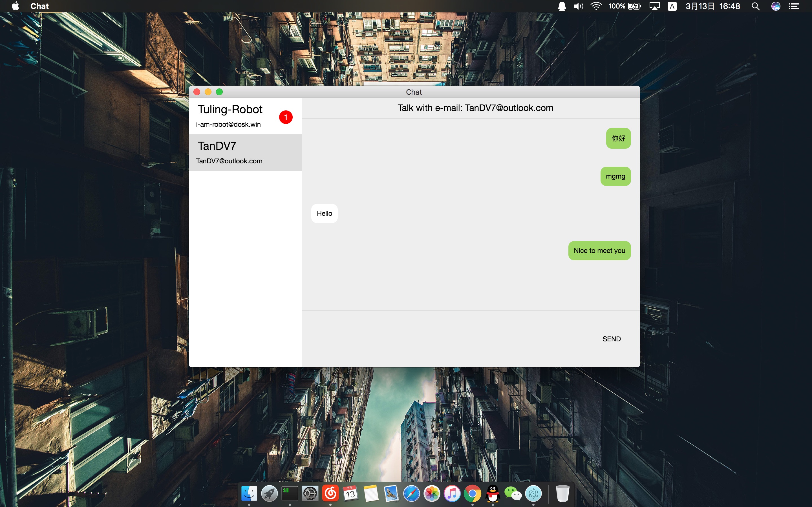Open the Chat app menu

click(x=39, y=6)
